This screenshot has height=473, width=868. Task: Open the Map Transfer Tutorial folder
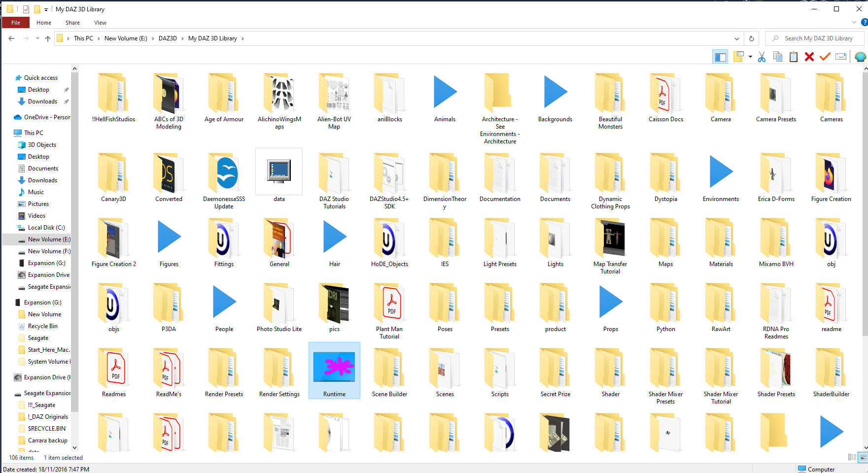(x=611, y=246)
